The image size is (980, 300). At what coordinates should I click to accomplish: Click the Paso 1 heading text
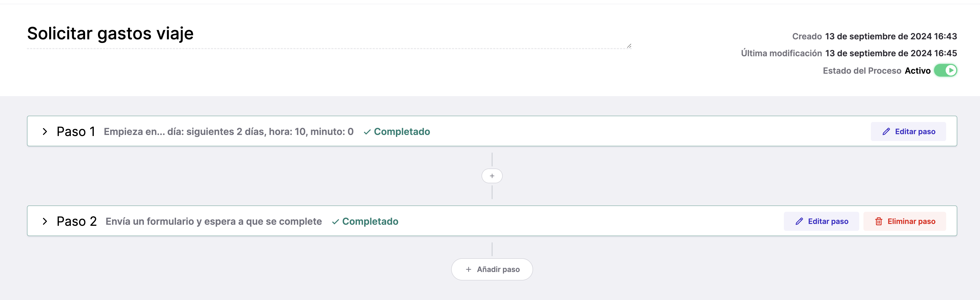[76, 132]
